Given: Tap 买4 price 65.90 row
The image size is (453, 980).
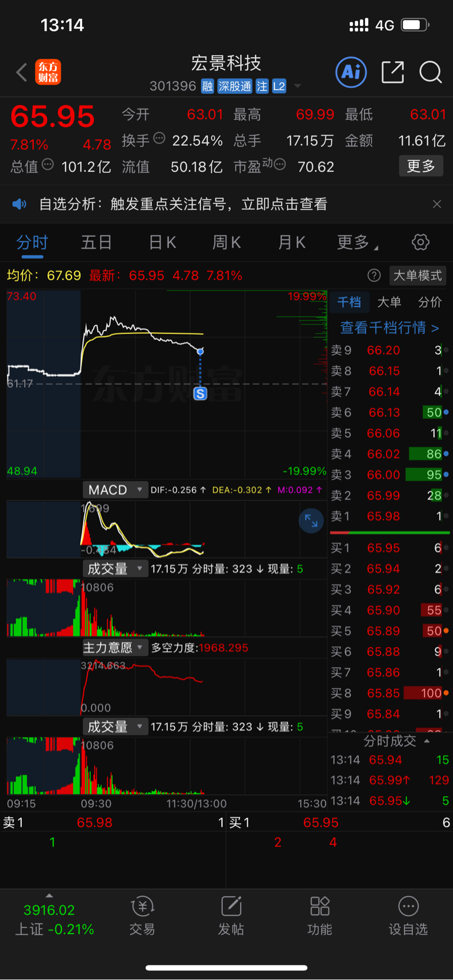Looking at the screenshot, I should pos(389,610).
